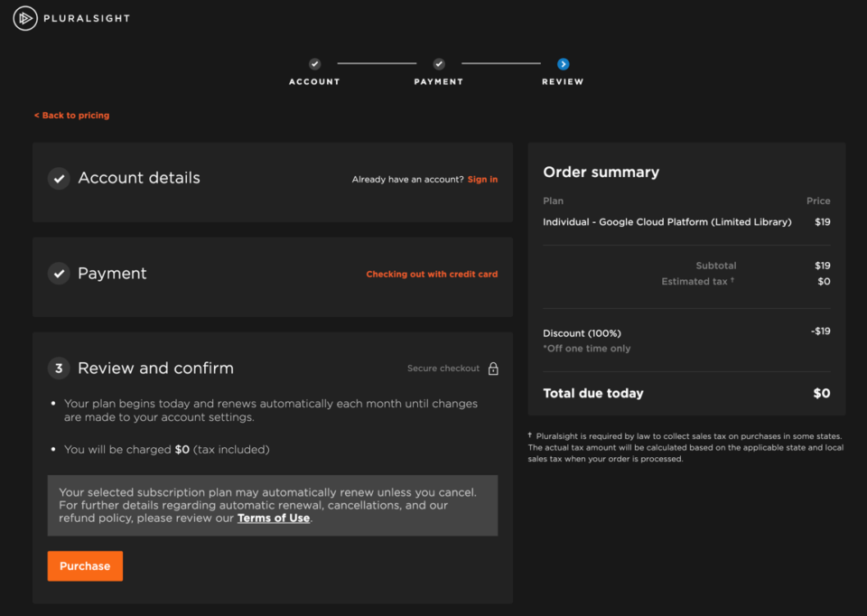
Task: Go back to pricing page
Action: coord(71,116)
